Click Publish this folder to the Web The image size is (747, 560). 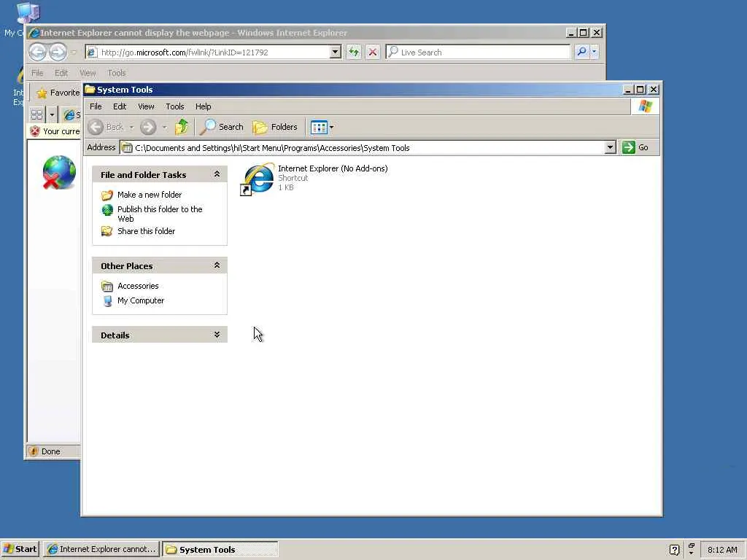pyautogui.click(x=160, y=214)
